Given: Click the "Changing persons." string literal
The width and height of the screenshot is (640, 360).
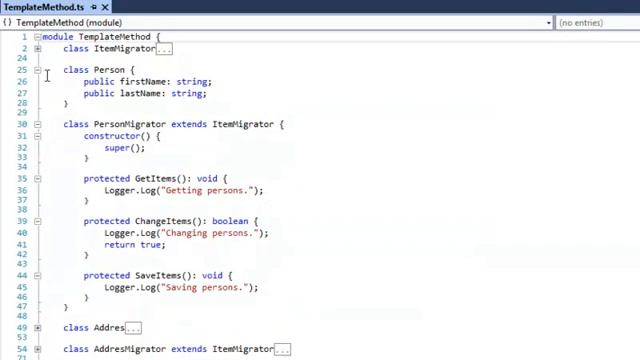Looking at the screenshot, I should click(x=210, y=233).
